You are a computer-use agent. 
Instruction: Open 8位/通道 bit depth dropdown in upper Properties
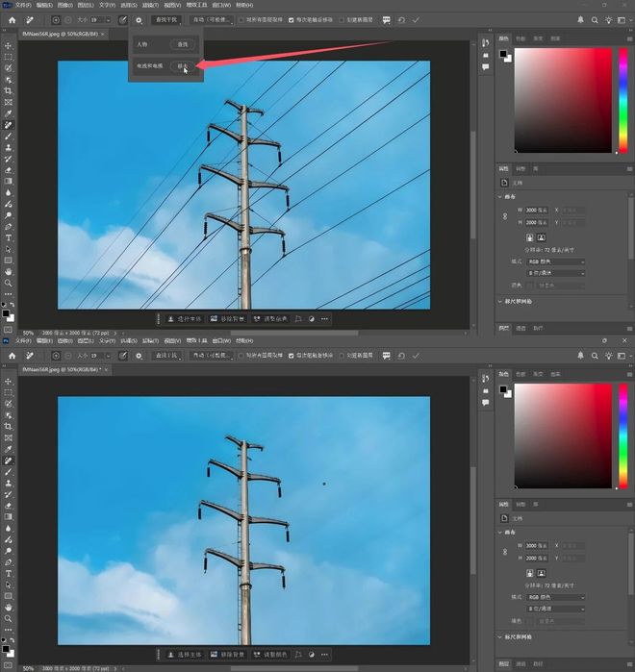click(x=556, y=273)
